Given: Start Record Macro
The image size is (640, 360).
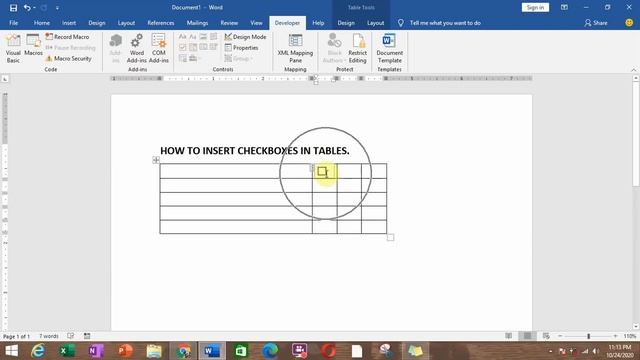Looking at the screenshot, I should 67,37.
